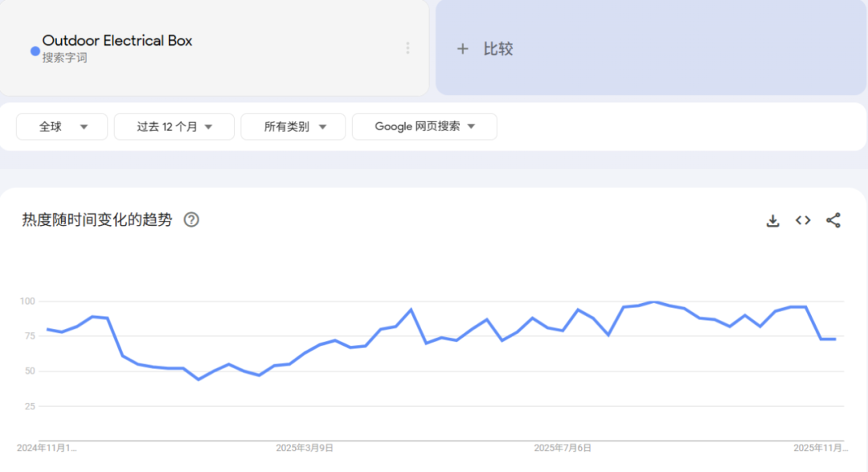The image size is (868, 472).
Task: Open the help tooltip next to chart title
Action: 191,220
